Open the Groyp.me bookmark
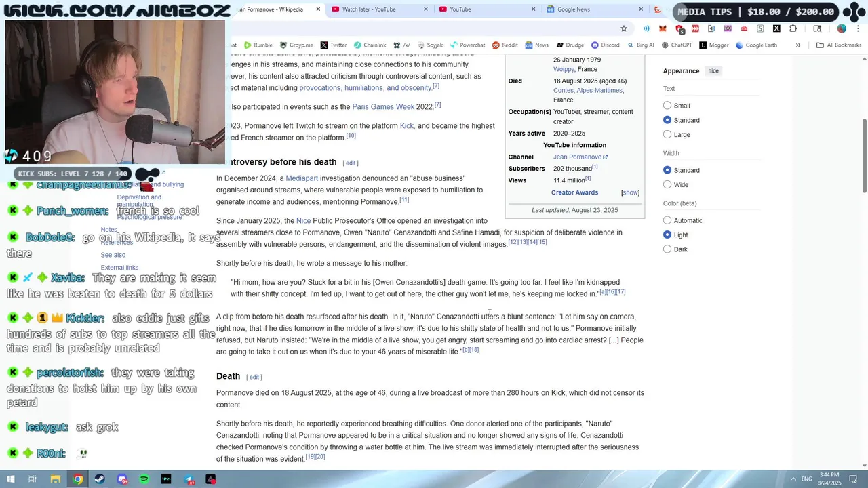Screen dimensions: 868x488 point(296,45)
